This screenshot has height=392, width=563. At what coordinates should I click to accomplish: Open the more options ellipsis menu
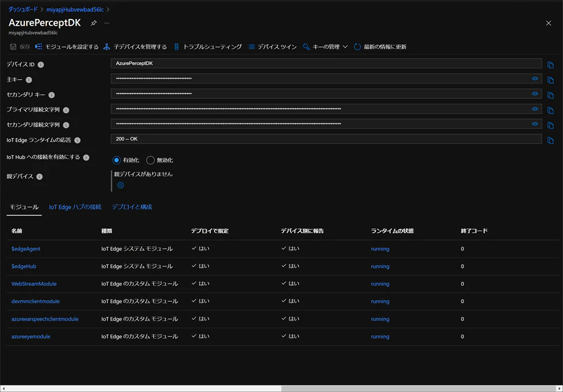tap(107, 23)
